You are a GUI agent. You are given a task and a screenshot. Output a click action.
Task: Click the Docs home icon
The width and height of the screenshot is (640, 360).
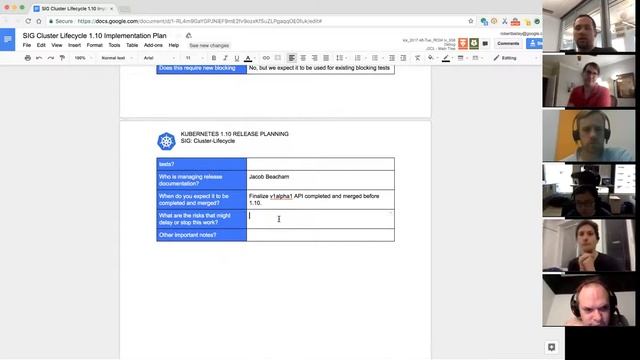coord(7,40)
